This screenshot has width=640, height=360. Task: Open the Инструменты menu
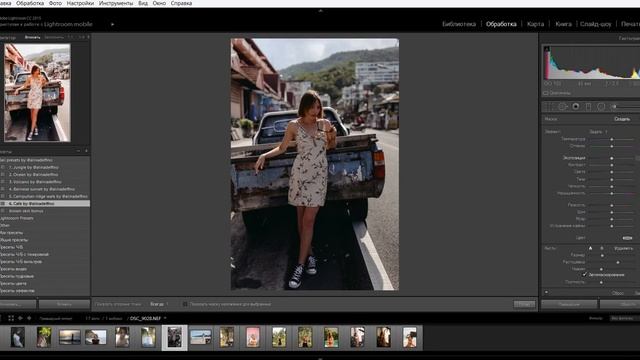116,3
